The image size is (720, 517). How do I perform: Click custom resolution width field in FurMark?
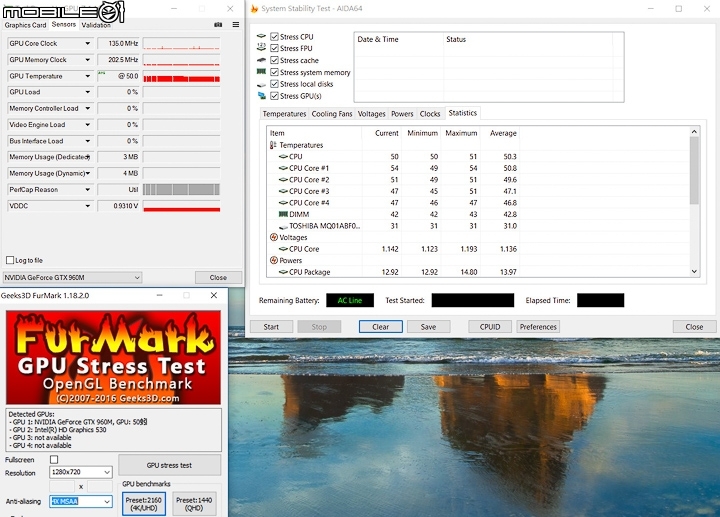coord(62,487)
